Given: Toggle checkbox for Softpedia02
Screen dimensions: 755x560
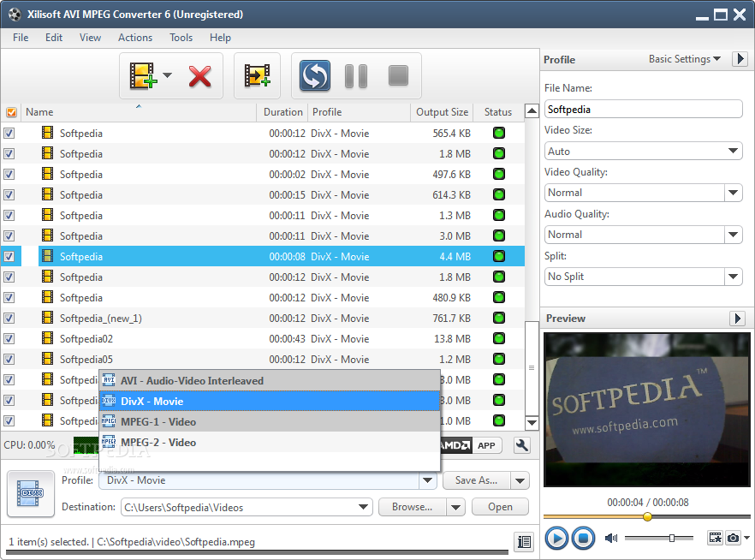Looking at the screenshot, I should (9, 339).
